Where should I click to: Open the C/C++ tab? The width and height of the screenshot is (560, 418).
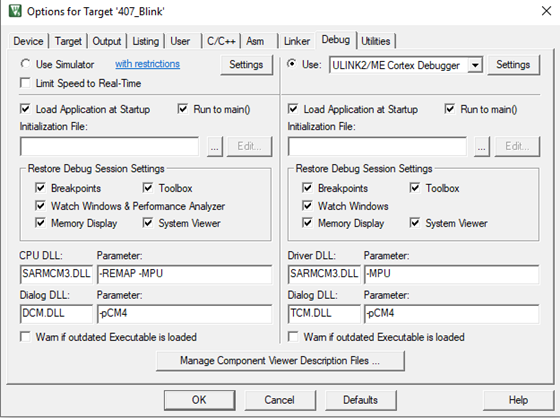(x=221, y=41)
